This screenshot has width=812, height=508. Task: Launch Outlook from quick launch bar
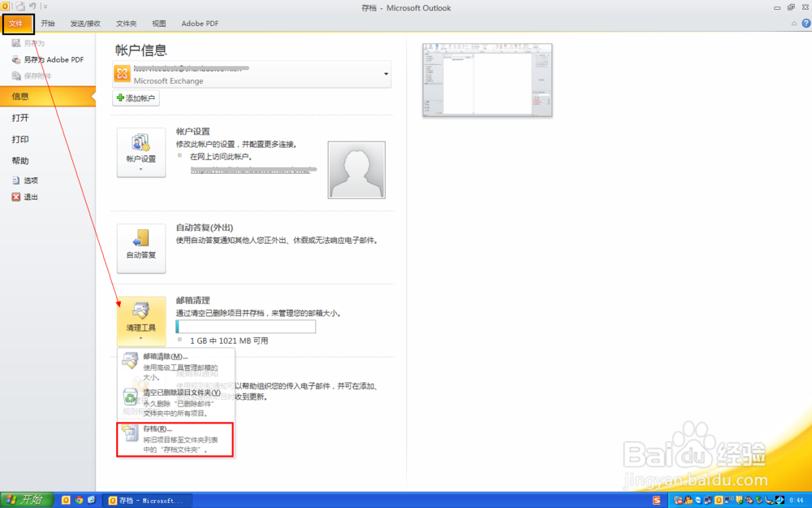pos(66,500)
